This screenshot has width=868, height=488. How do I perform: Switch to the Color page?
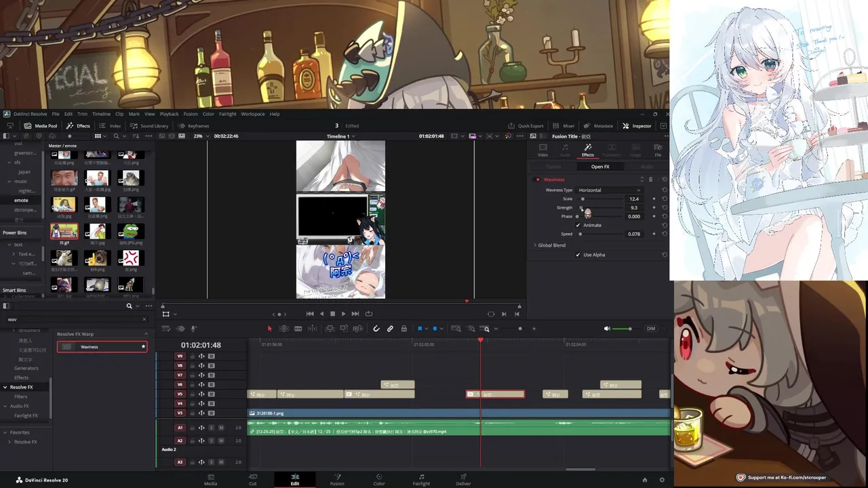[x=379, y=480]
